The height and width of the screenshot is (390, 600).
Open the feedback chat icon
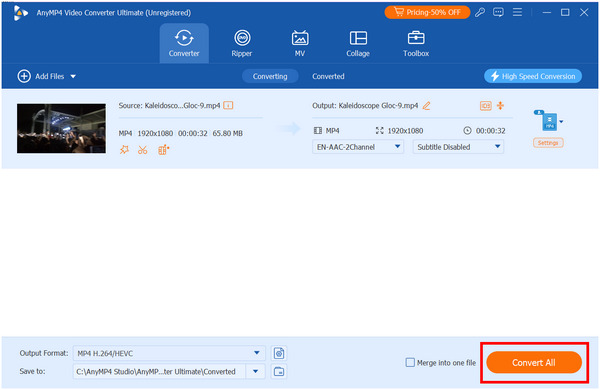click(498, 12)
